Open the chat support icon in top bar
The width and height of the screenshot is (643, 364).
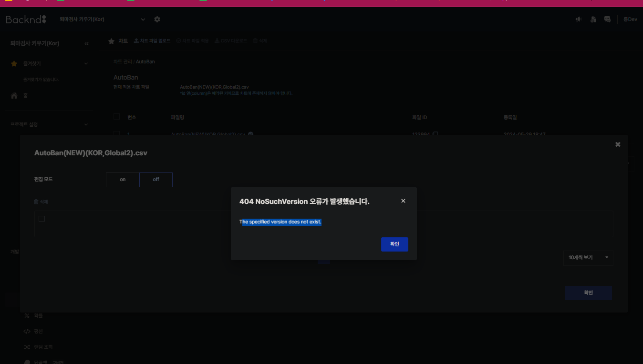point(607,20)
